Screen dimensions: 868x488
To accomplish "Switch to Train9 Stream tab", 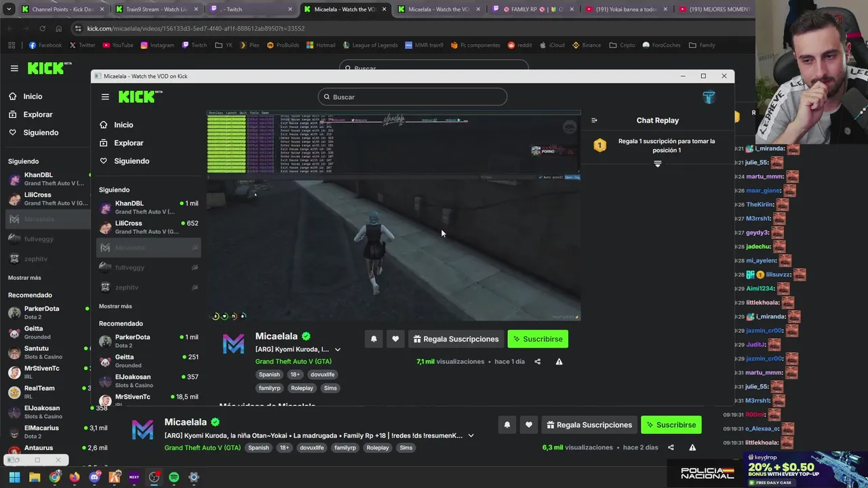I will [x=157, y=9].
